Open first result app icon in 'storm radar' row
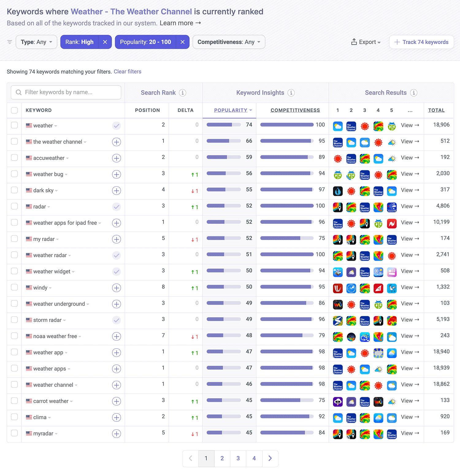 (338, 321)
